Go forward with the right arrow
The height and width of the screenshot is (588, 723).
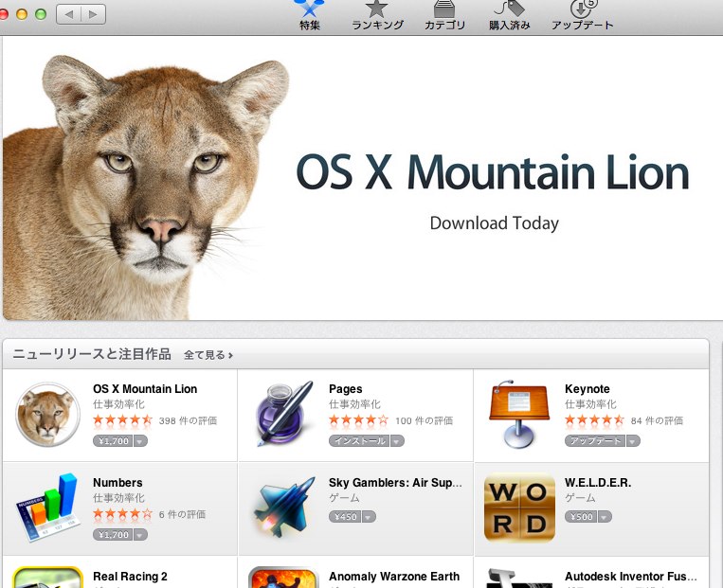coord(93,14)
